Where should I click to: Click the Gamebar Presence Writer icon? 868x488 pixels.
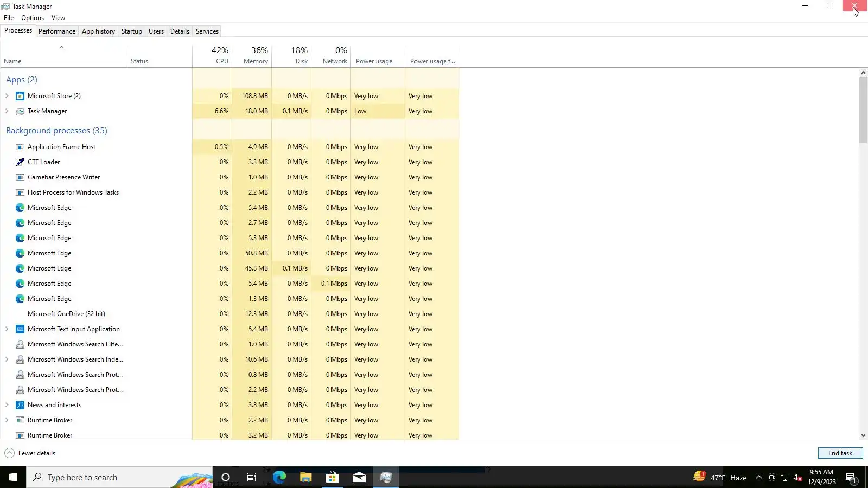20,177
